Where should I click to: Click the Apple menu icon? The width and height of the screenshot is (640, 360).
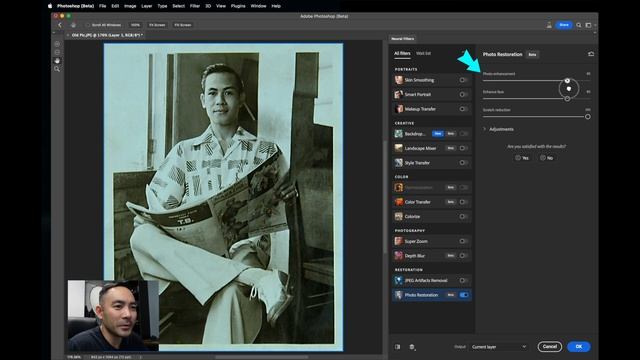point(50,6)
